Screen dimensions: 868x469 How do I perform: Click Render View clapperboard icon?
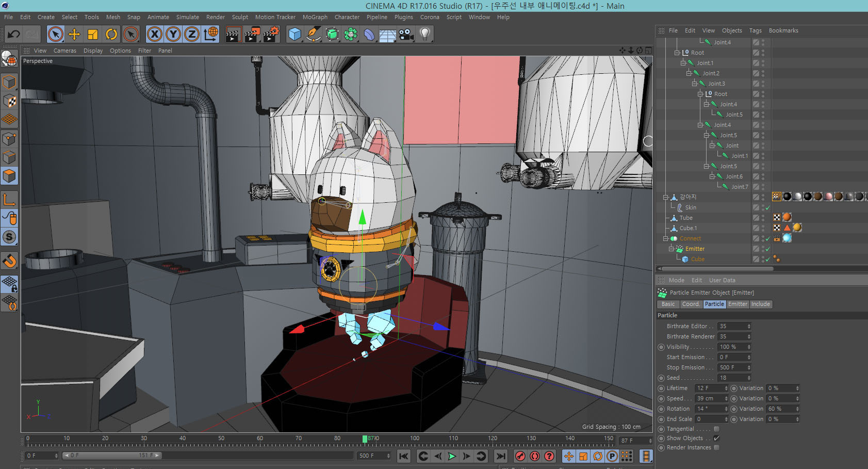pos(233,35)
